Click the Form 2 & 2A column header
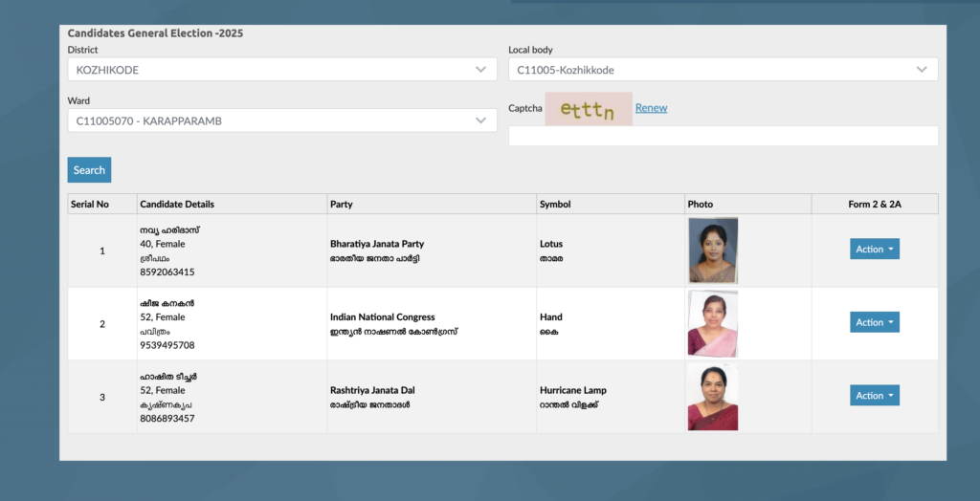Viewport: 980px width, 501px height. 874,205
